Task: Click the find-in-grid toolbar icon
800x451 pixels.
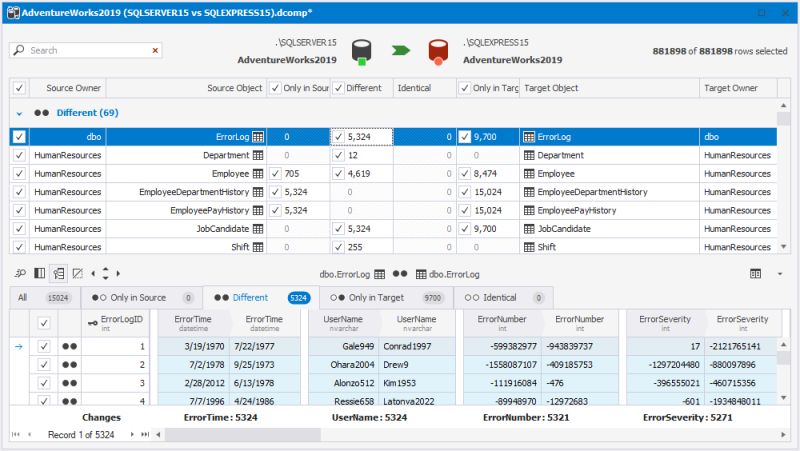Action: tap(20, 273)
